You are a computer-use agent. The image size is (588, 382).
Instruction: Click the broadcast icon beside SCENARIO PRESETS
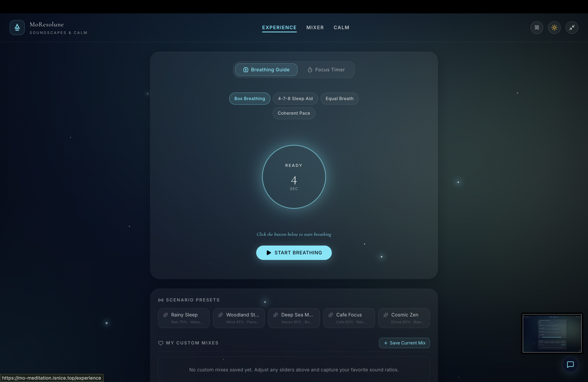tap(161, 300)
